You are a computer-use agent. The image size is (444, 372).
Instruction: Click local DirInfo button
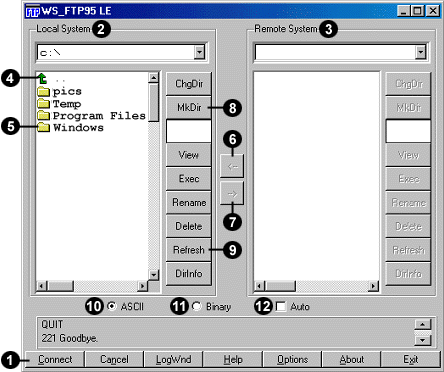189,274
